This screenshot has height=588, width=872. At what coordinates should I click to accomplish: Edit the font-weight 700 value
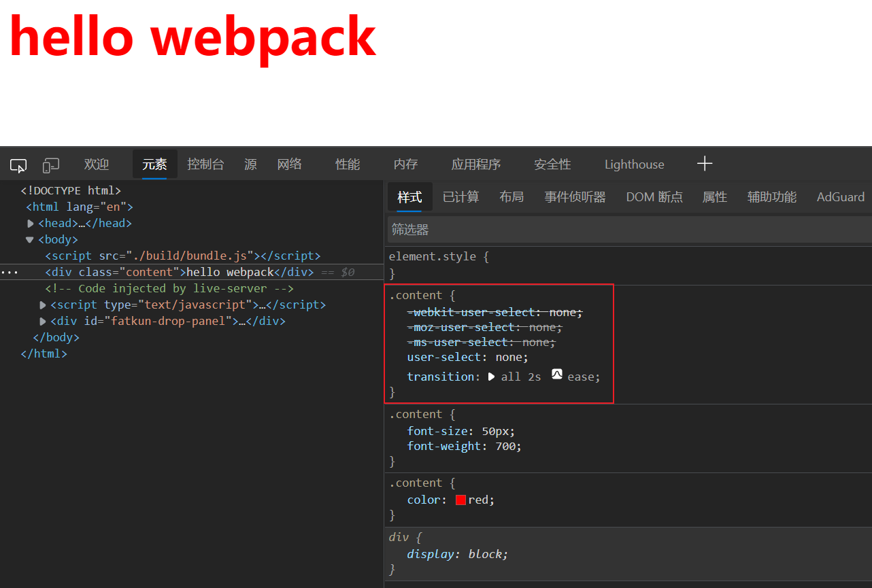(506, 447)
